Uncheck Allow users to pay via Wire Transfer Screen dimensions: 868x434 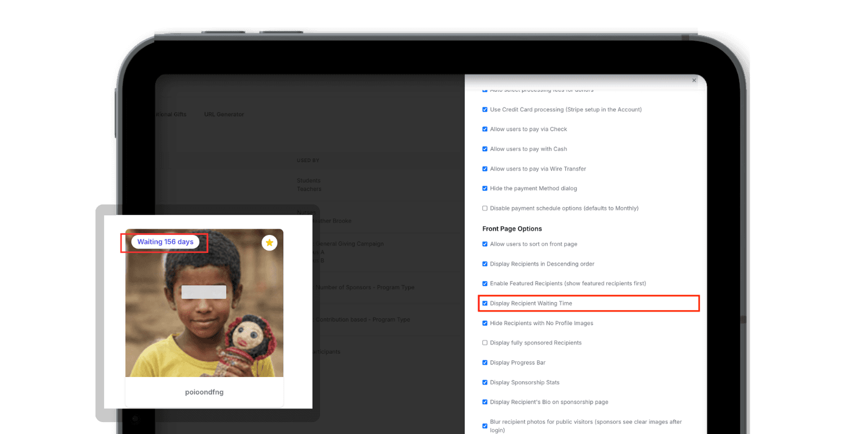(485, 169)
